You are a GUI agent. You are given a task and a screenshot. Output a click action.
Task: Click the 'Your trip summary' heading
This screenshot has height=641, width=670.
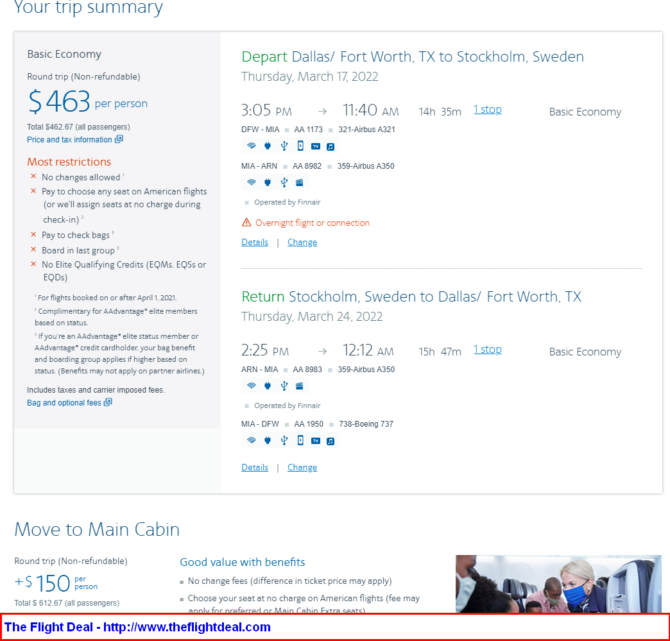(88, 7)
